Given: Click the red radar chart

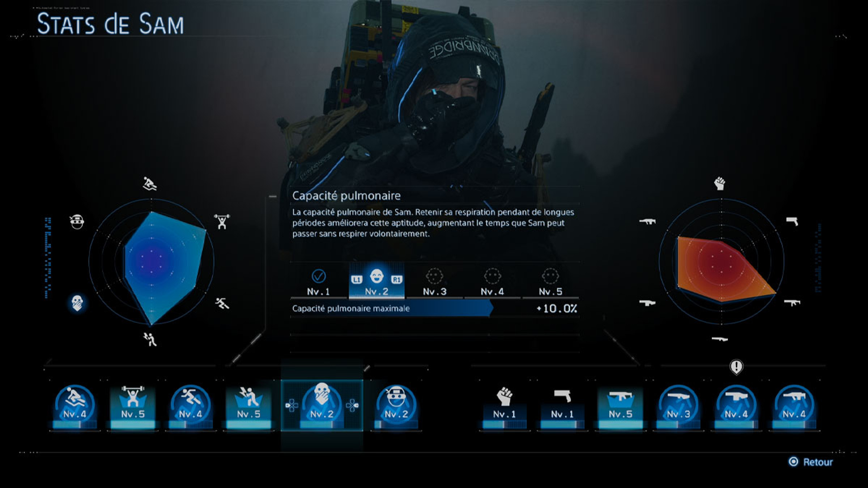Looking at the screenshot, I should (721, 261).
